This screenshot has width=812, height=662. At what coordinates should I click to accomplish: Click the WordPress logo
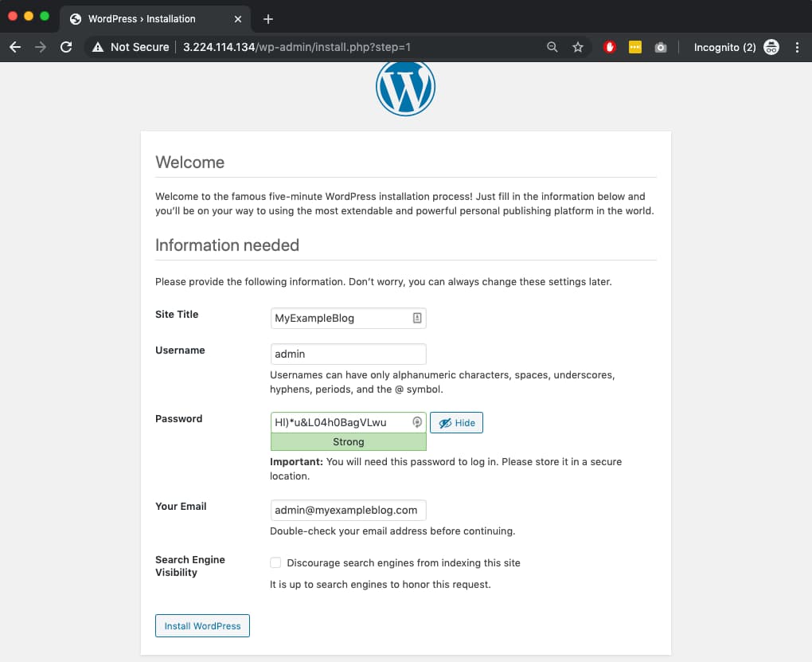pos(405,87)
